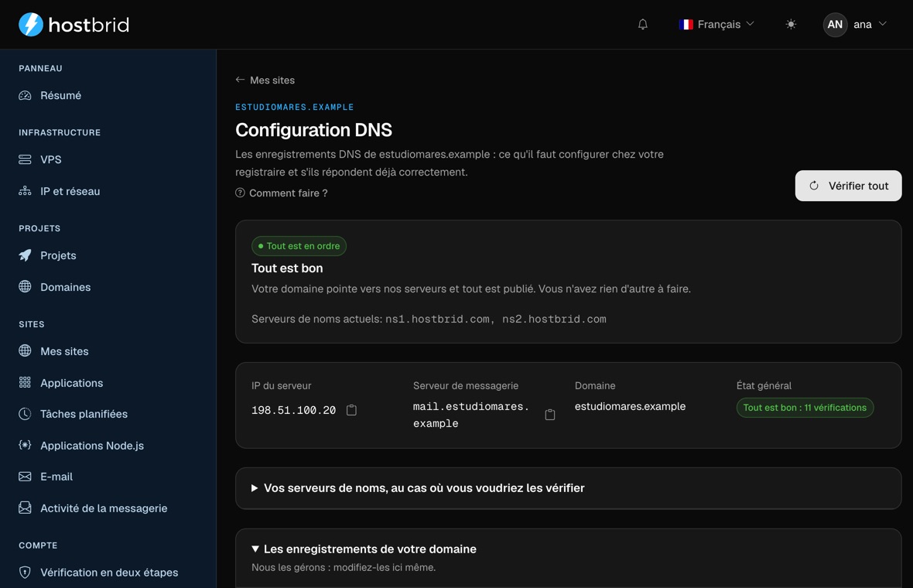Image resolution: width=913 pixels, height=588 pixels.
Task: Click the back arrow next to Mes sites
Action: pos(240,80)
